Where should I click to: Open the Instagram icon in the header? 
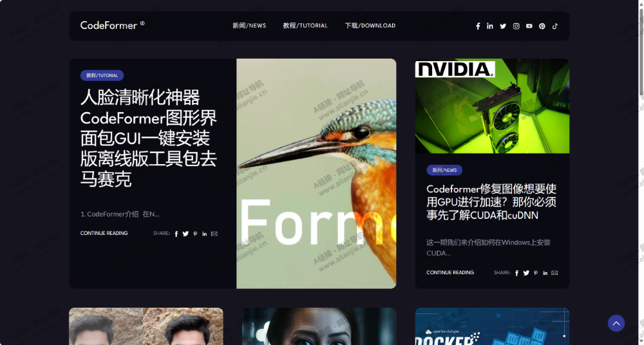coord(516,26)
